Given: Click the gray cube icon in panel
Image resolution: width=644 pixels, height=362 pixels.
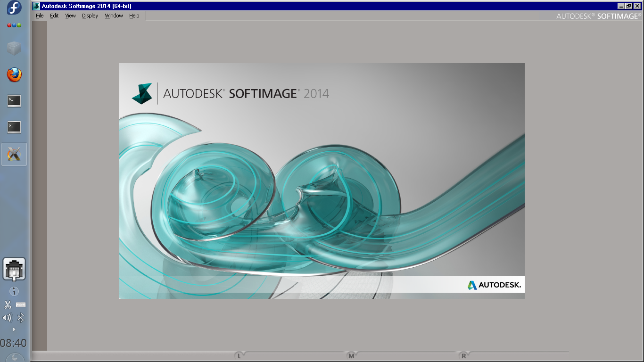Looking at the screenshot, I should click(14, 48).
